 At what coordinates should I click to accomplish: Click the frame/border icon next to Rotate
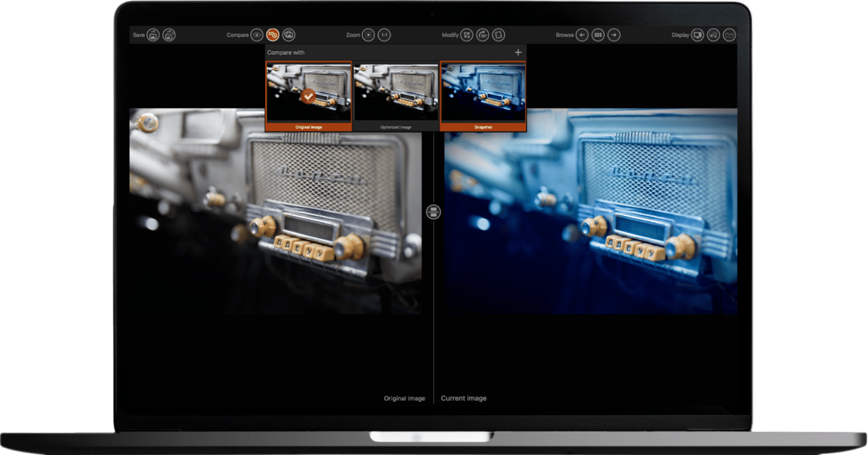(498, 34)
